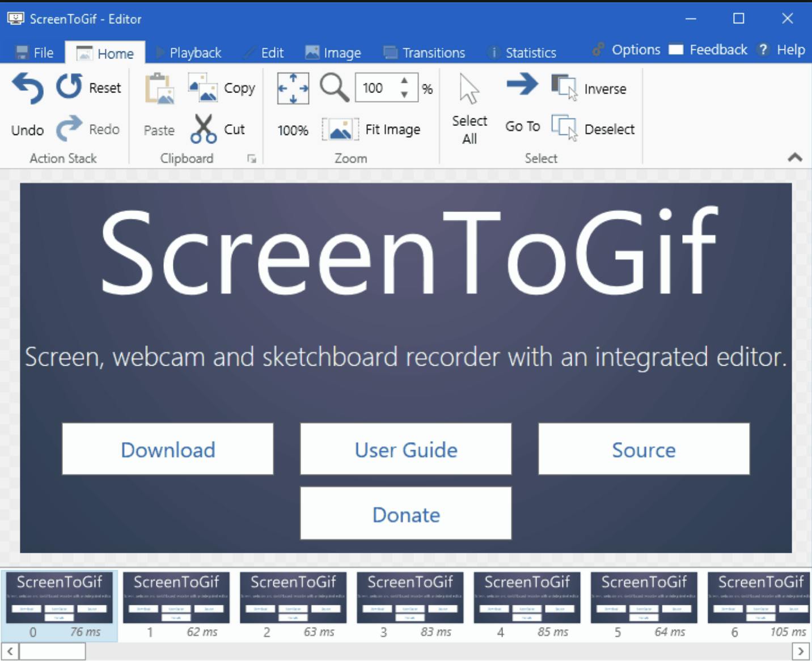
Task: Select frame 6 thumbnail (105 ms)
Action: pyautogui.click(x=759, y=605)
